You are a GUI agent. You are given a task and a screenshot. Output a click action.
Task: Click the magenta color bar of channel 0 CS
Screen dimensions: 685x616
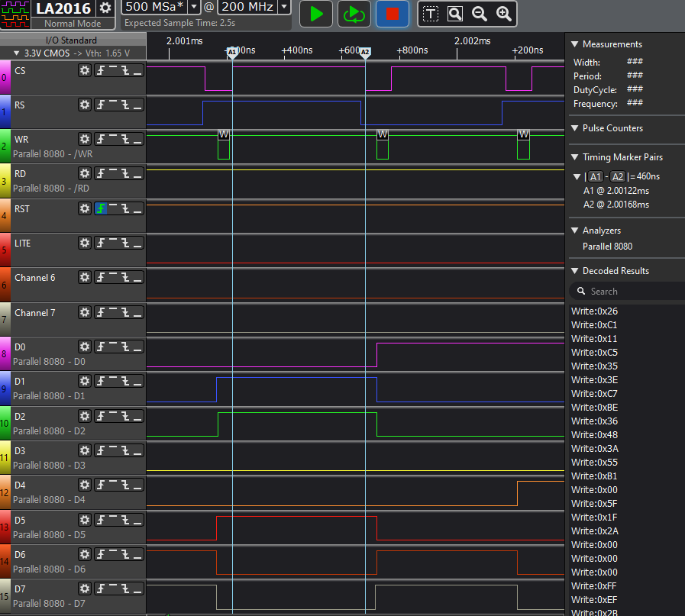[x=5, y=77]
